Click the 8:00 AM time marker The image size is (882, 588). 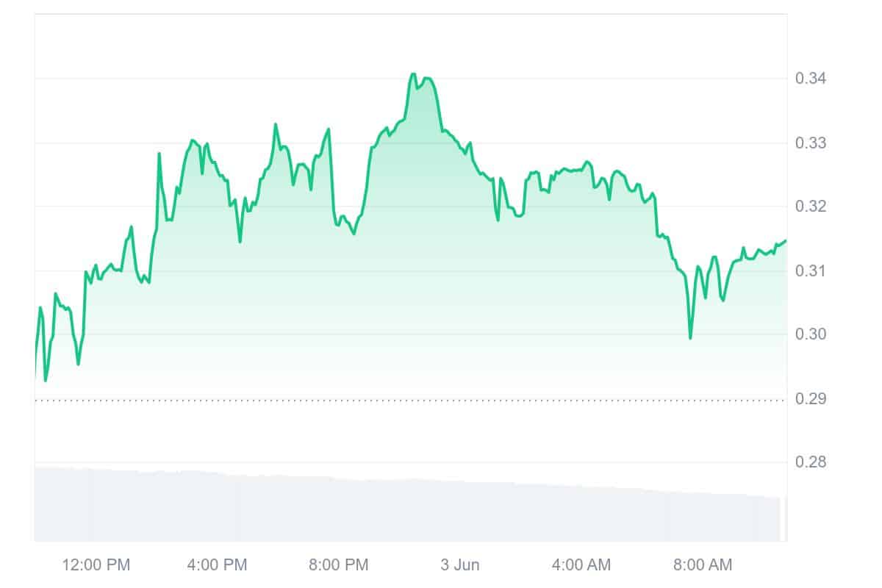coord(703,565)
